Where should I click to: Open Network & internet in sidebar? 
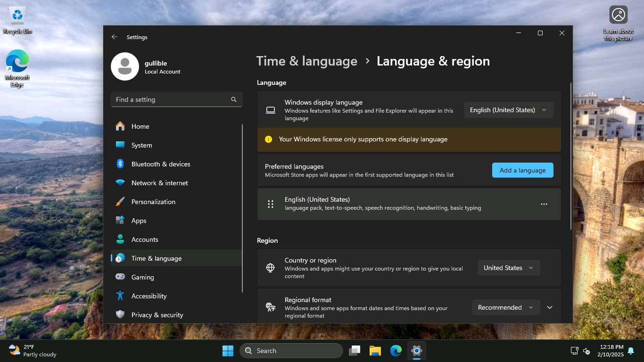tap(159, 183)
